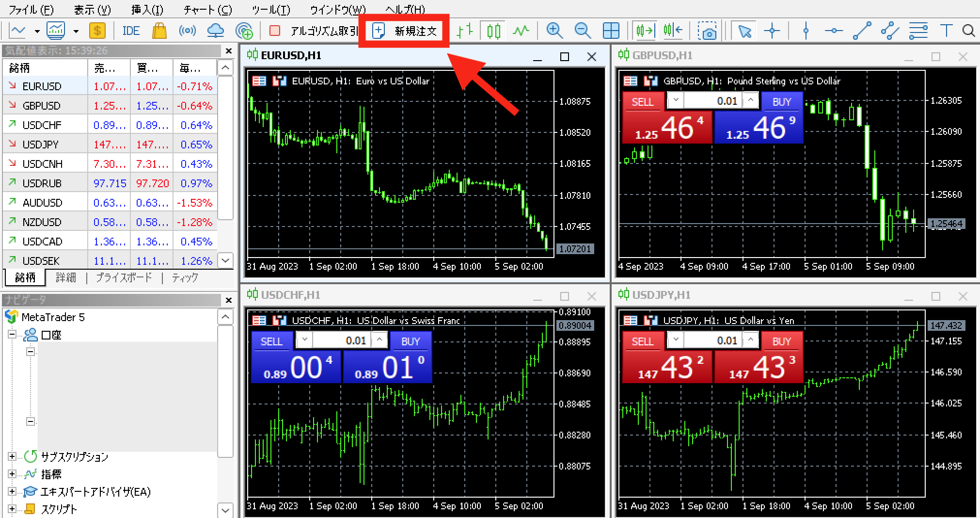Increase volume in USDJPY trade panel
The image size is (980, 518).
pos(750,340)
